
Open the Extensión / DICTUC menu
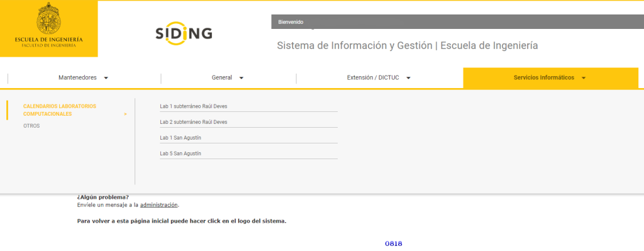point(373,77)
